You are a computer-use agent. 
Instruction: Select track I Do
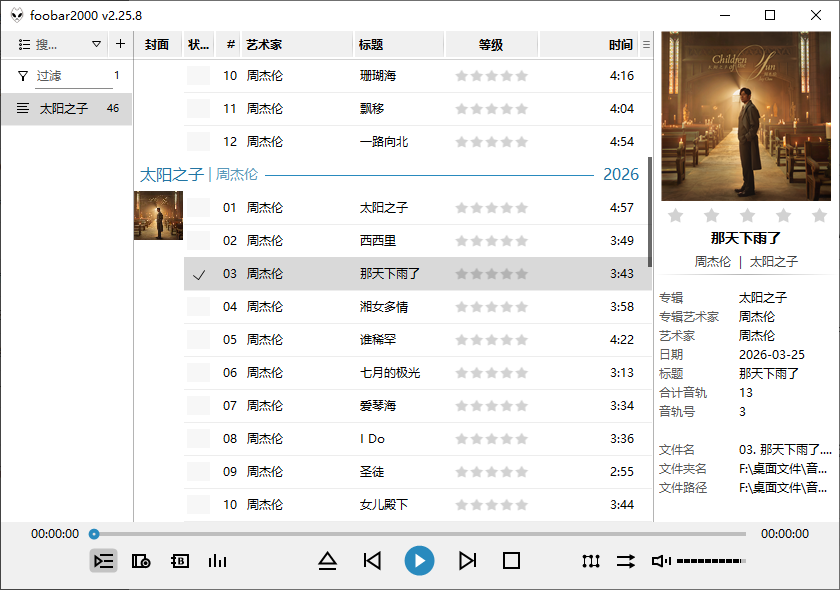[x=418, y=439]
